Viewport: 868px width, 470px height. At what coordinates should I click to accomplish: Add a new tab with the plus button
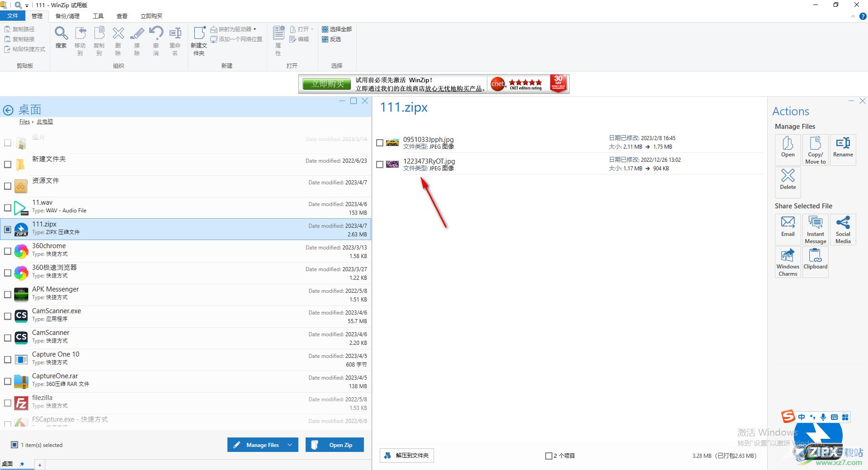click(40, 465)
